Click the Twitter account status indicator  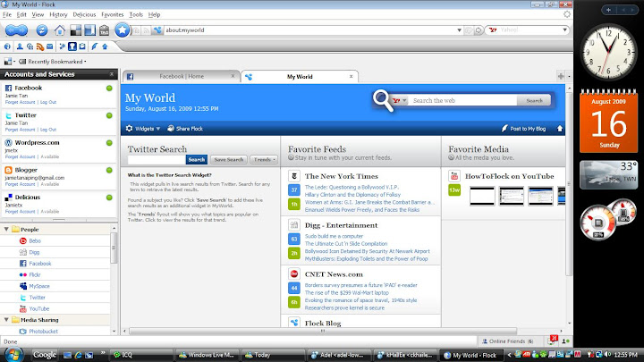109,115
